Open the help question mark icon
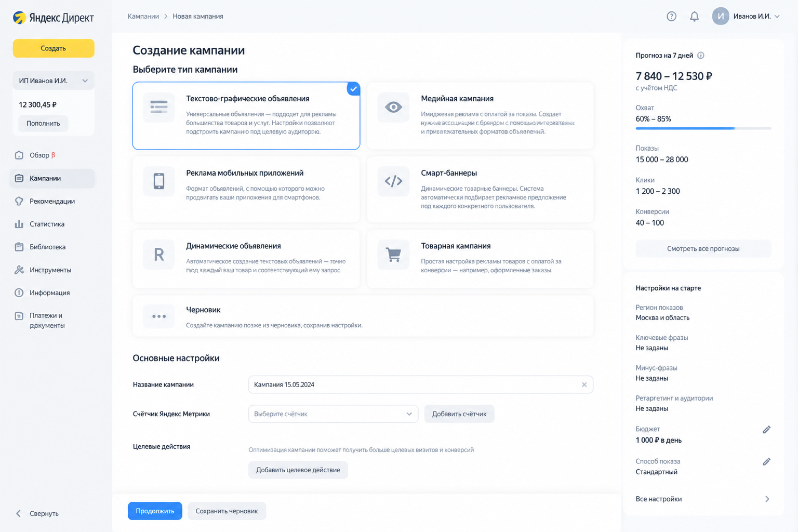This screenshot has width=798, height=532. click(671, 17)
